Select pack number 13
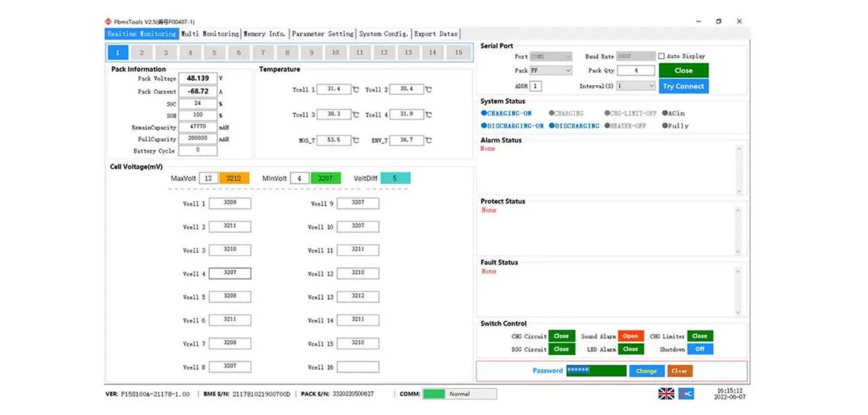This screenshot has width=868, height=415. [409, 53]
